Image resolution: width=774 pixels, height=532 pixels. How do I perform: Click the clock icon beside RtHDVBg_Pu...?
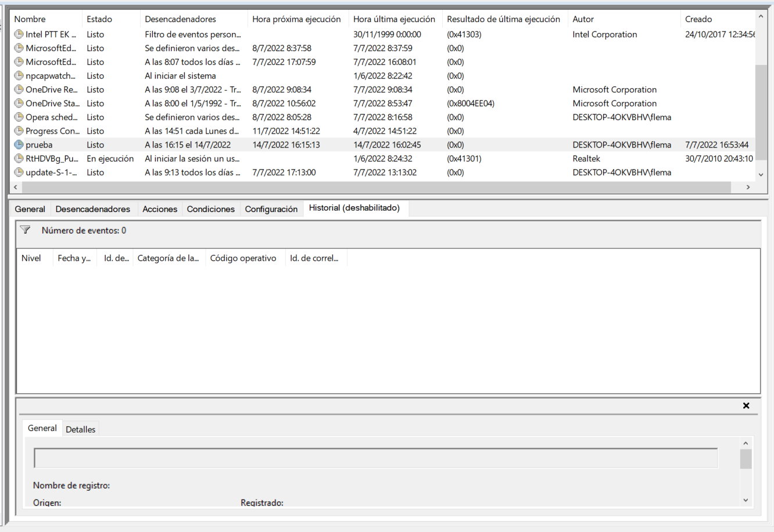tap(18, 158)
